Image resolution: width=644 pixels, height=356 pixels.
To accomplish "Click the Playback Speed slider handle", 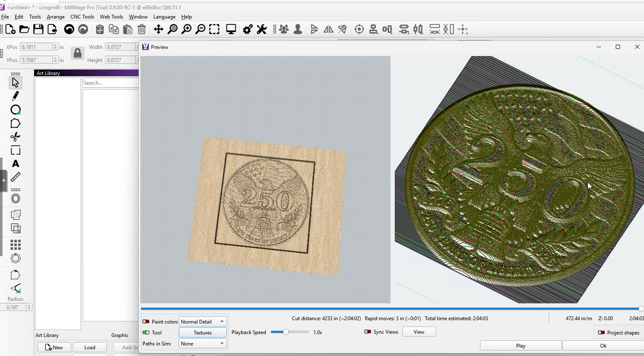I will click(286, 332).
